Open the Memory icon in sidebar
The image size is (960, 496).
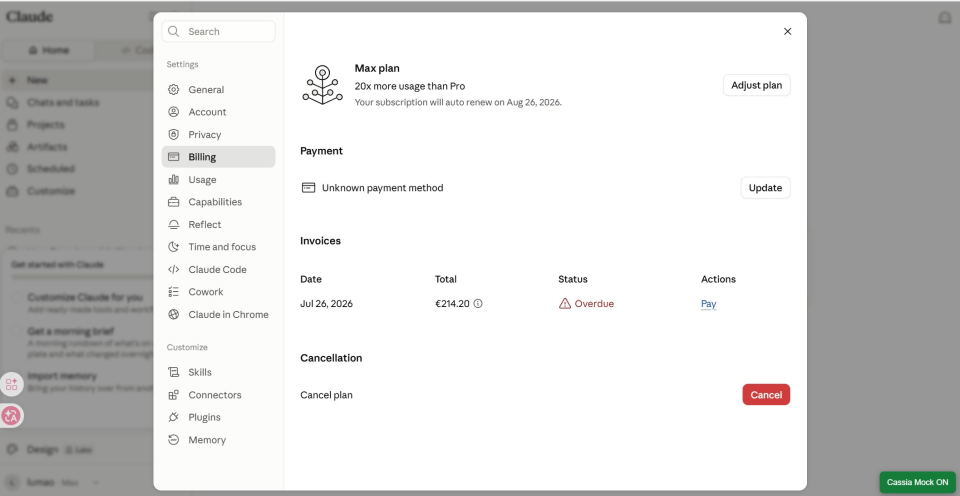coord(174,440)
